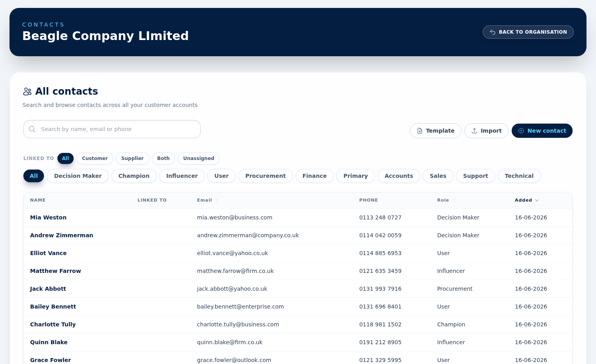Viewport: 596px width, 364px height.
Task: Click the upload icon on the Import button
Action: 474,131
